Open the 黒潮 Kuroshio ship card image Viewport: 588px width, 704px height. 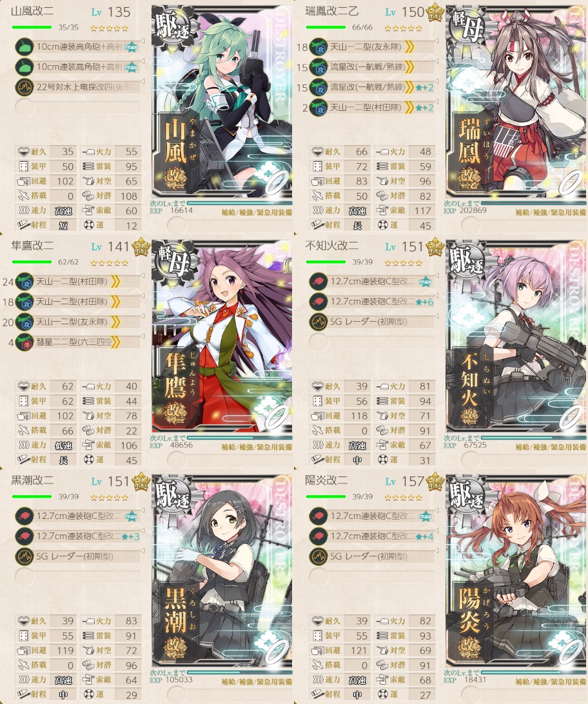tap(222, 571)
